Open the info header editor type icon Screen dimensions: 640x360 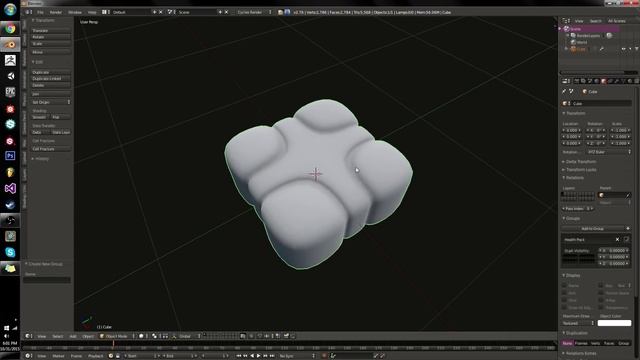(x=29, y=12)
